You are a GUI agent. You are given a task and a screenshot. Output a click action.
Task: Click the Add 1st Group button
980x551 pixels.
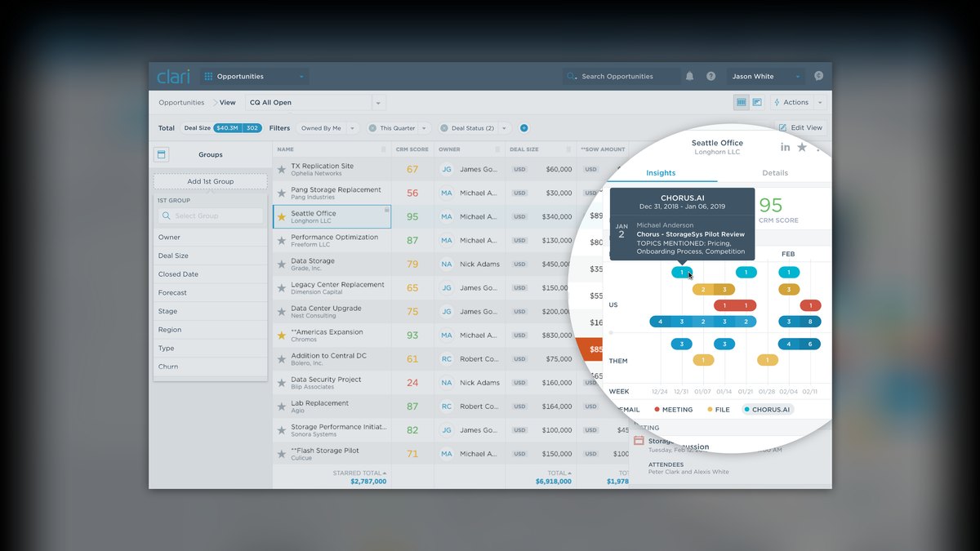[210, 181]
